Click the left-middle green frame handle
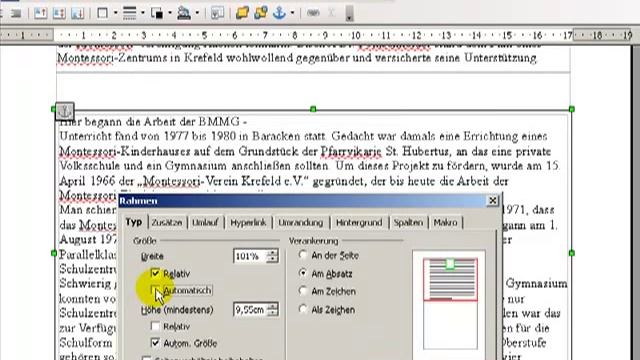The width and height of the screenshot is (640, 360). pyautogui.click(x=54, y=253)
